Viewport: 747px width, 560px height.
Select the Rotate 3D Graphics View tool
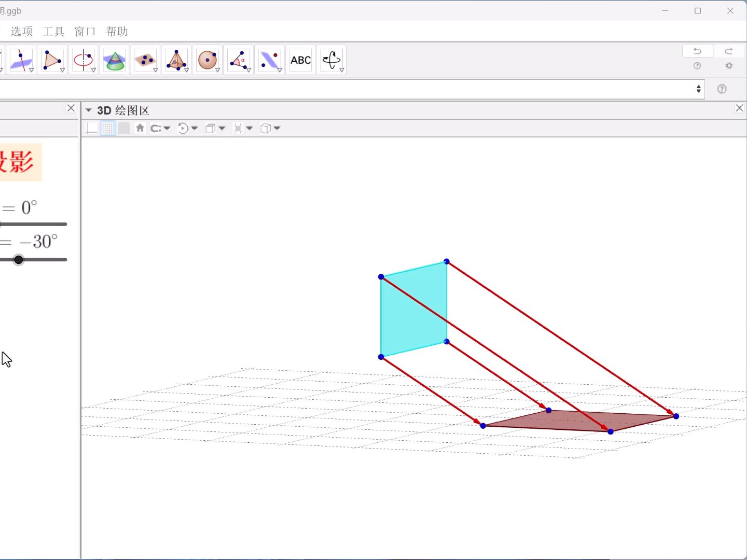pyautogui.click(x=331, y=60)
